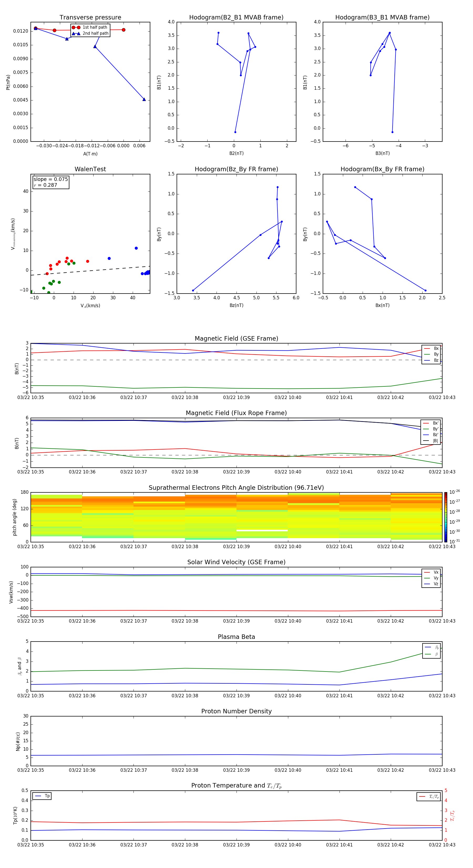
Task: Click the 'Vsw(km/s)' axis label
Action: [11, 592]
